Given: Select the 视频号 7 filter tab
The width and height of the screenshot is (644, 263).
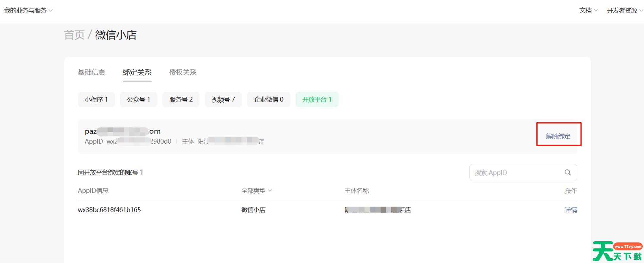Looking at the screenshot, I should (223, 99).
